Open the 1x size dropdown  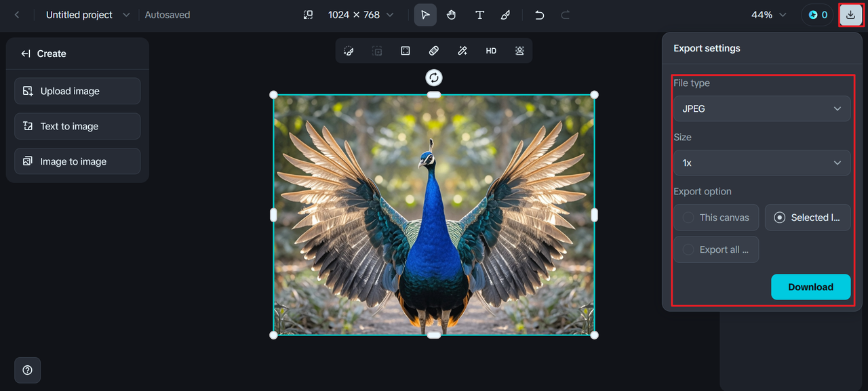click(762, 163)
